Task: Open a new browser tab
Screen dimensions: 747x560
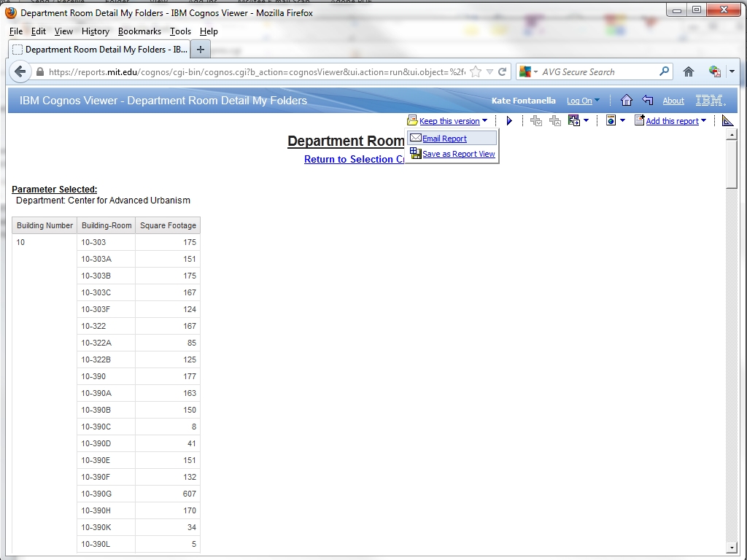Action: (x=201, y=50)
